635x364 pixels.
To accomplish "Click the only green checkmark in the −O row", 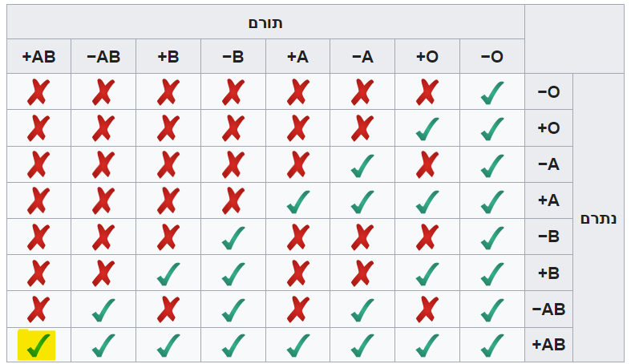I will [491, 92].
